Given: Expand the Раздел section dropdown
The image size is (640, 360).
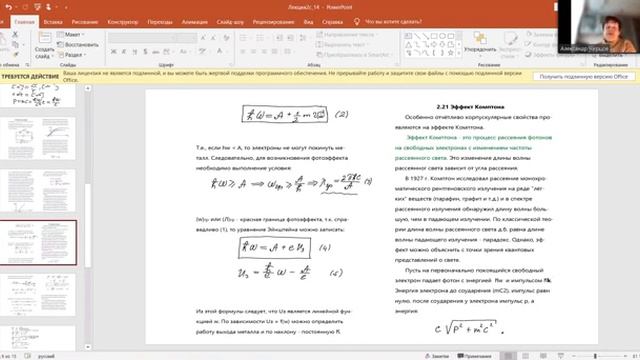Looking at the screenshot, I should pos(72,54).
